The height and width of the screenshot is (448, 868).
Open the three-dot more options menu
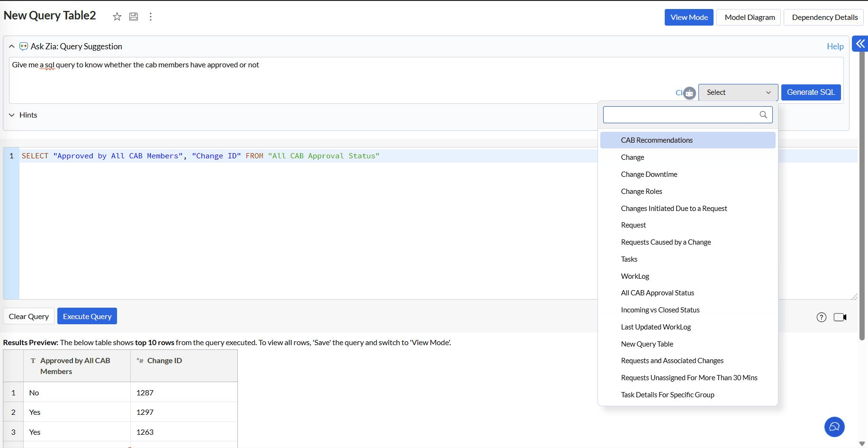[151, 17]
